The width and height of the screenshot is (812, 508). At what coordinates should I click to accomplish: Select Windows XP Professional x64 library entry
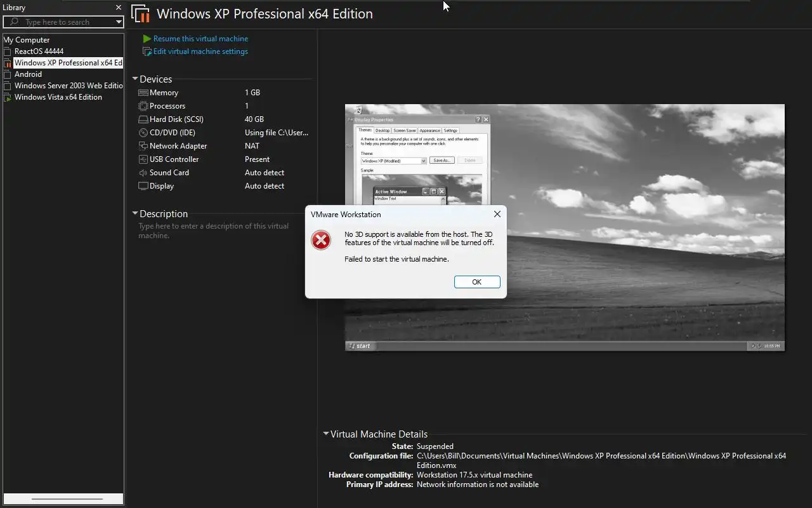[68, 63]
